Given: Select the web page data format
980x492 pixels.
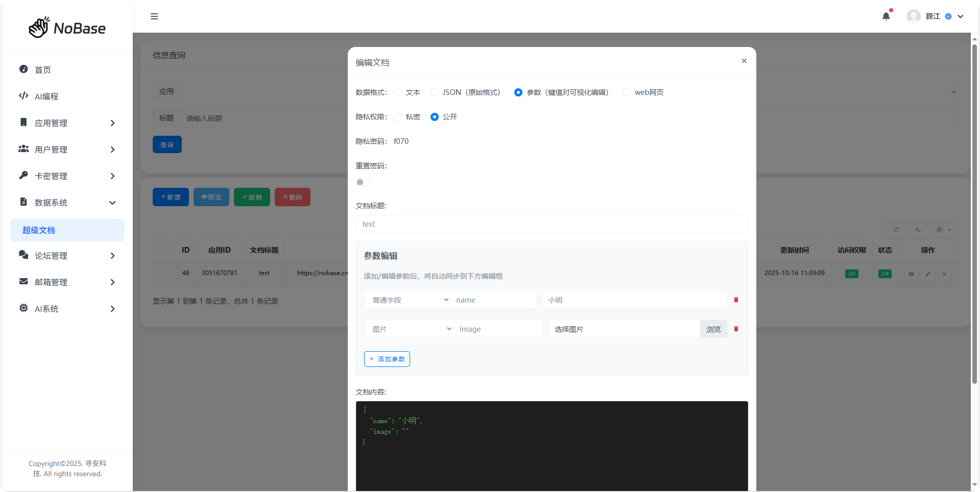Looking at the screenshot, I should [627, 92].
